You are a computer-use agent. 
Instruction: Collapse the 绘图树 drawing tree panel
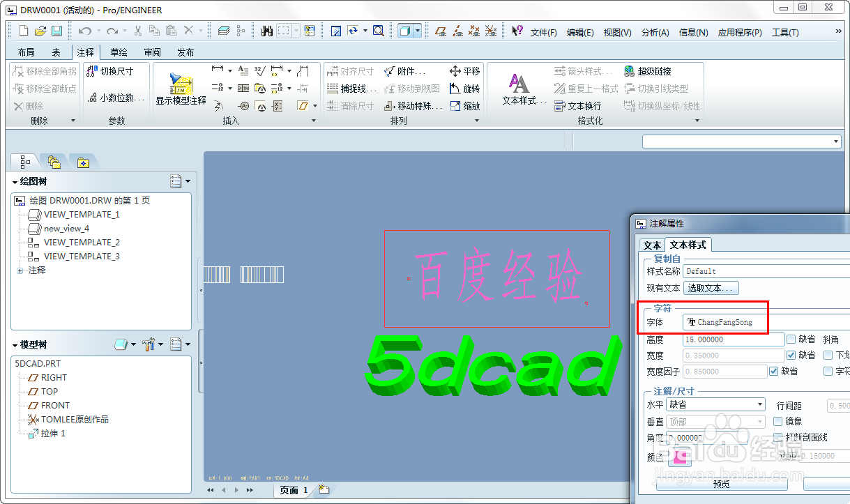pyautogui.click(x=15, y=182)
